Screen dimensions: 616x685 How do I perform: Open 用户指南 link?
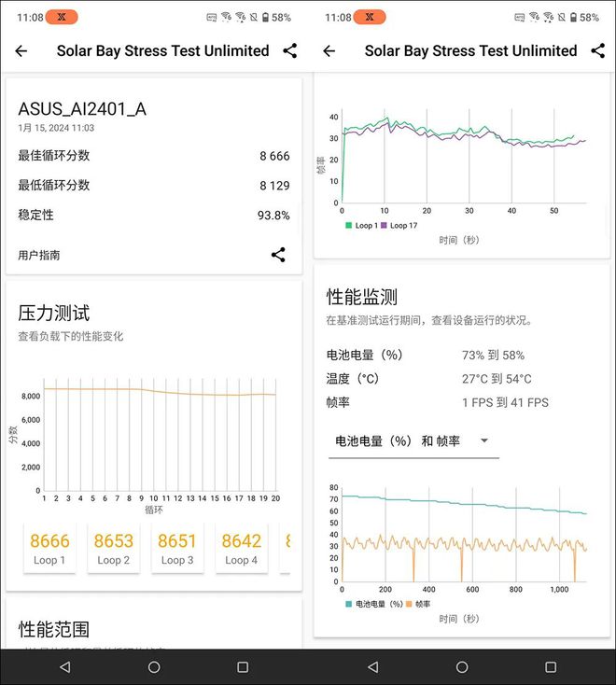point(39,255)
